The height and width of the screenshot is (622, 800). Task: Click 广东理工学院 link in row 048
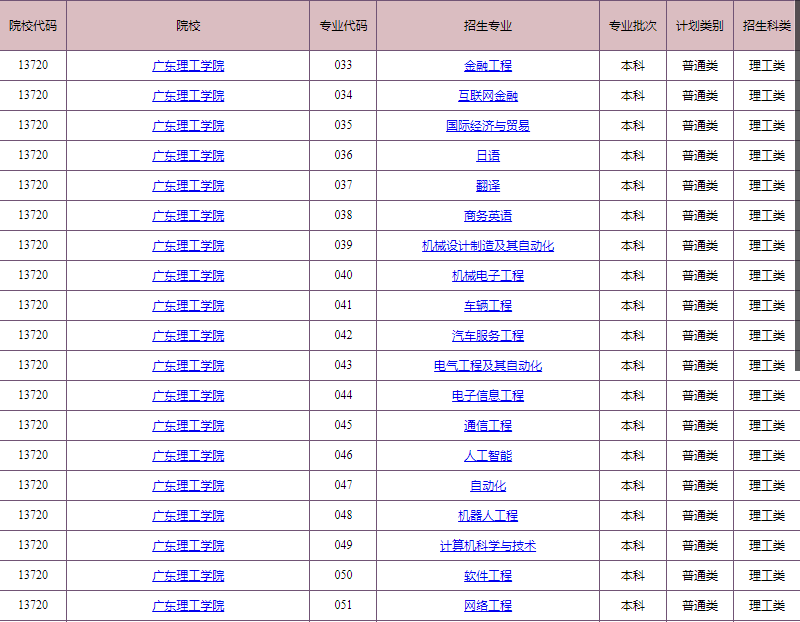pyautogui.click(x=188, y=516)
